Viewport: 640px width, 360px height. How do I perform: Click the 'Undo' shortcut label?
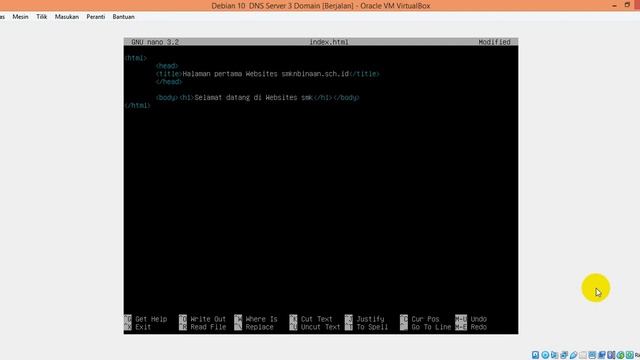478,319
